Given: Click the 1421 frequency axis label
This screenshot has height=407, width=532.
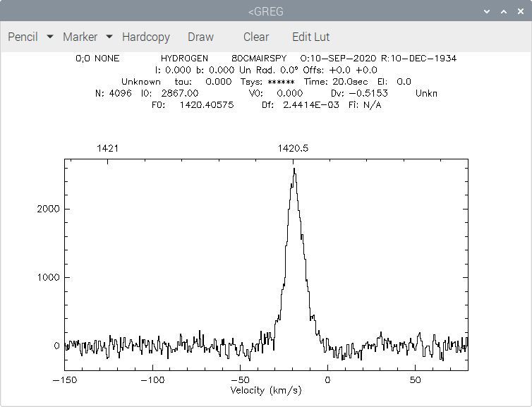Looking at the screenshot, I should tap(107, 148).
